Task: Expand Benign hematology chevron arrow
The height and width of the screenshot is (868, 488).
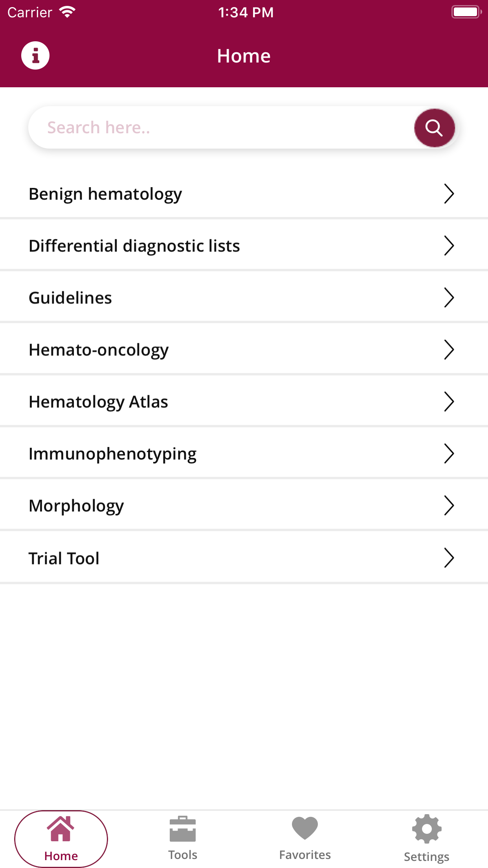Action: point(449,193)
